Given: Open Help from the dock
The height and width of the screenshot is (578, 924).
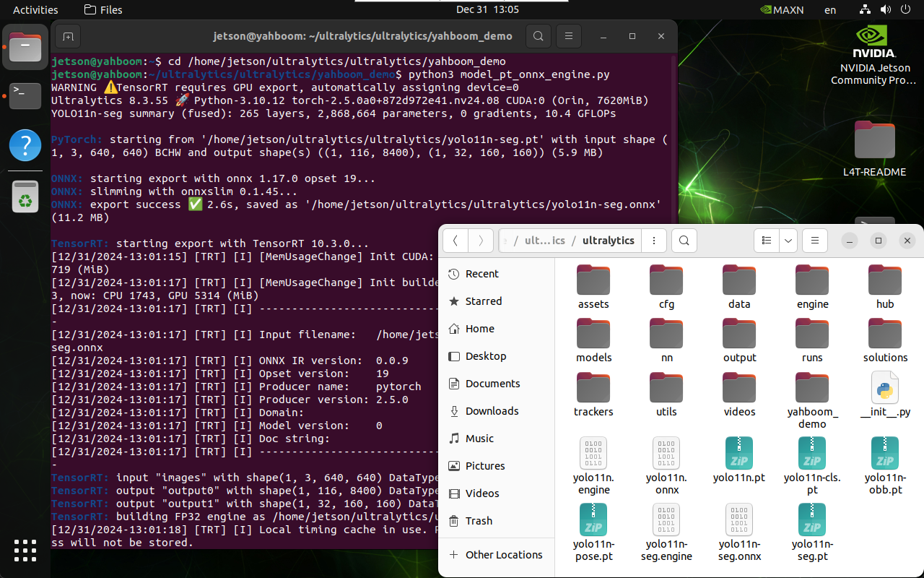Looking at the screenshot, I should coord(25,146).
